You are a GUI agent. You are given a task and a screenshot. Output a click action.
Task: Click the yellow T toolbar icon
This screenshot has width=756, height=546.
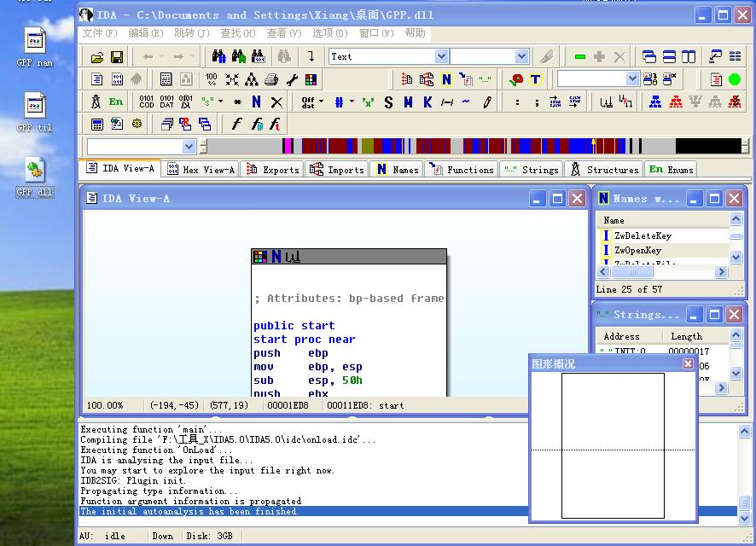535,79
